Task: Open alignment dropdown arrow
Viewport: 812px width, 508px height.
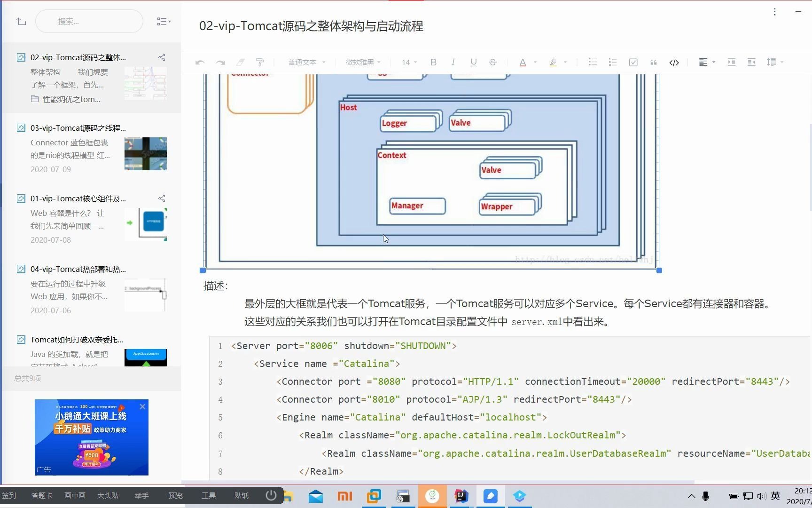Action: [714, 62]
